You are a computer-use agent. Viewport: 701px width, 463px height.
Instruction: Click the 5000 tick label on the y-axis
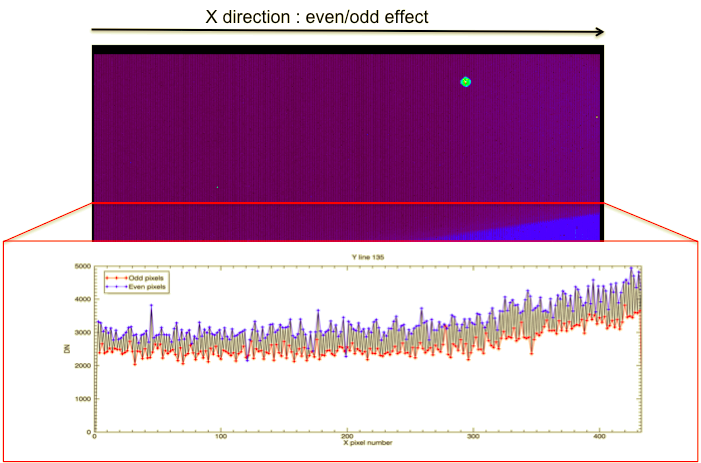coord(81,266)
